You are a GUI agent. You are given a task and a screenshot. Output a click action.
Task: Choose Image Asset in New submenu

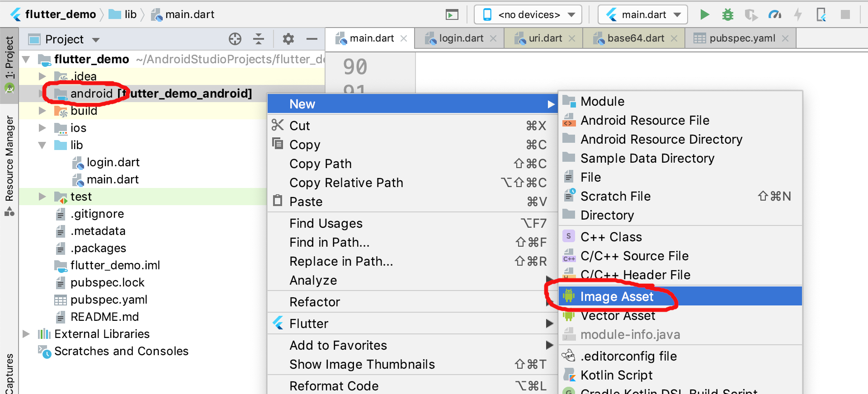tap(680, 296)
